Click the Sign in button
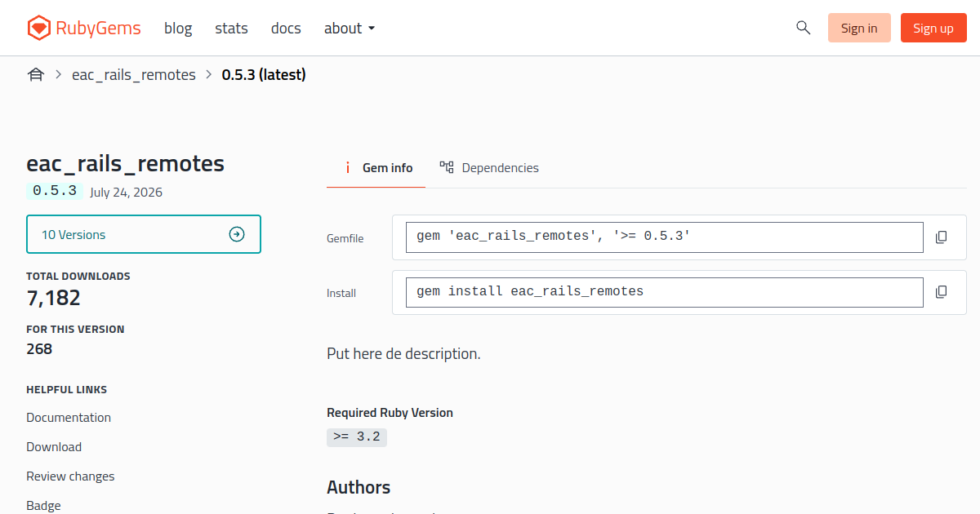The width and height of the screenshot is (980, 514). tap(859, 28)
